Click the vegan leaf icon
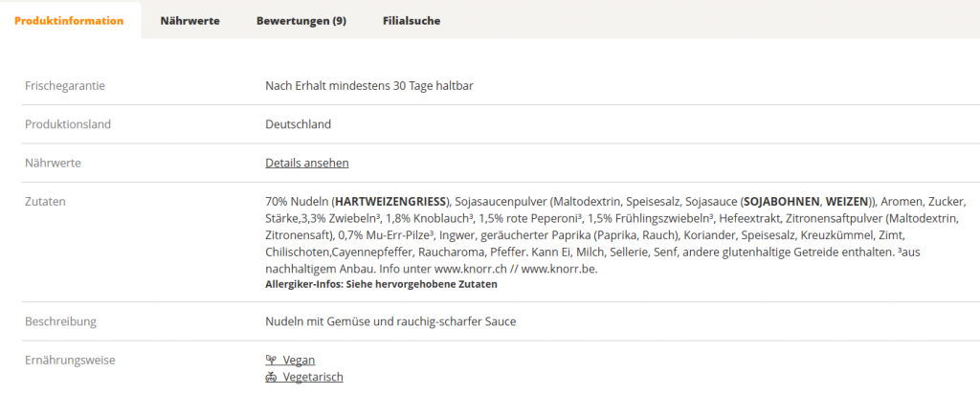Viewport: 980px width, 395px height. coord(271,361)
